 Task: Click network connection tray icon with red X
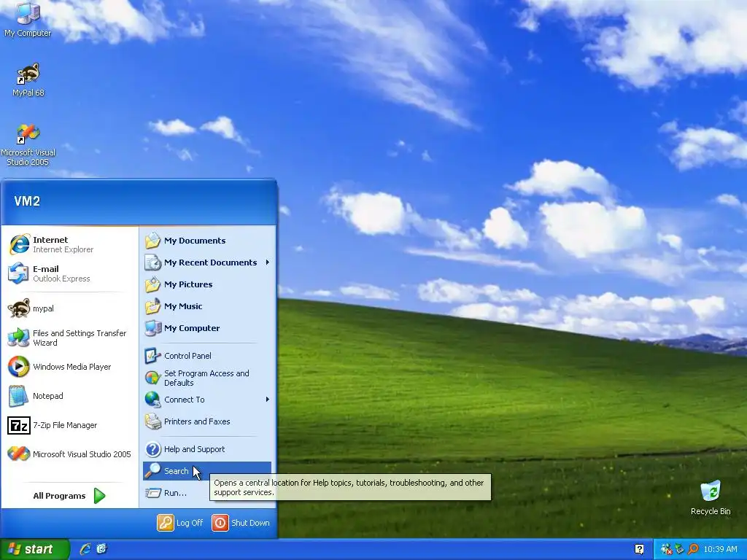click(x=667, y=549)
